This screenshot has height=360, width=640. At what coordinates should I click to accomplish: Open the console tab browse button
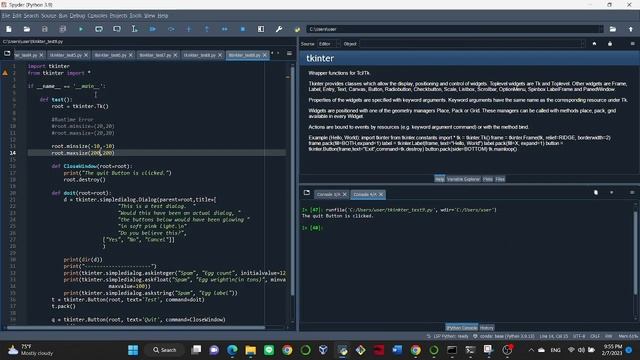click(307, 193)
